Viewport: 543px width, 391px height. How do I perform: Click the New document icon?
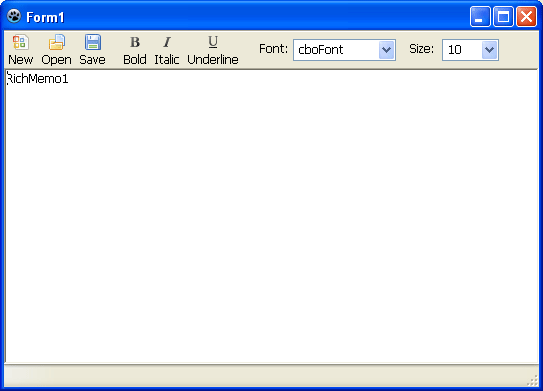pyautogui.click(x=20, y=50)
